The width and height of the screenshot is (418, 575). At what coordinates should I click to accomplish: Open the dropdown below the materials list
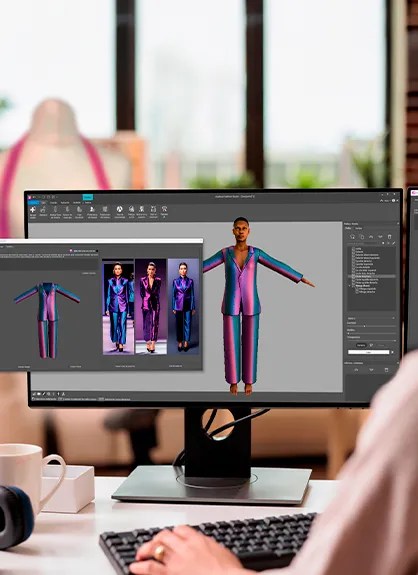tap(371, 318)
